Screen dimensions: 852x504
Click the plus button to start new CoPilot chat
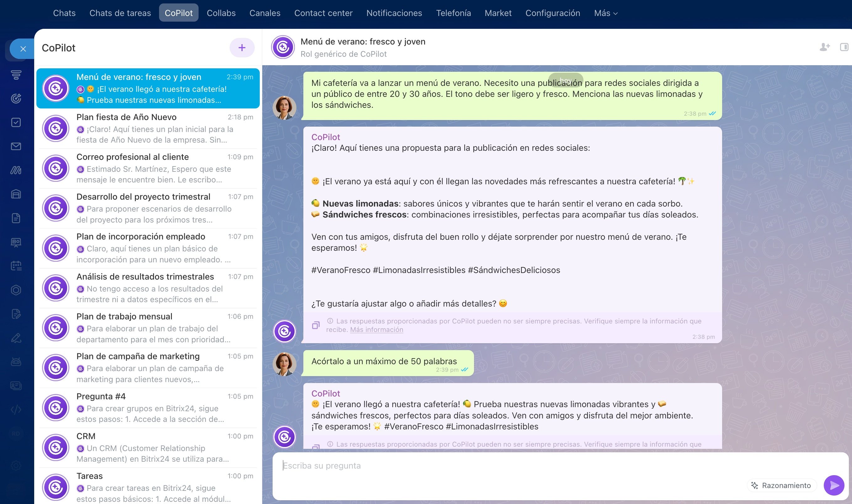242,48
